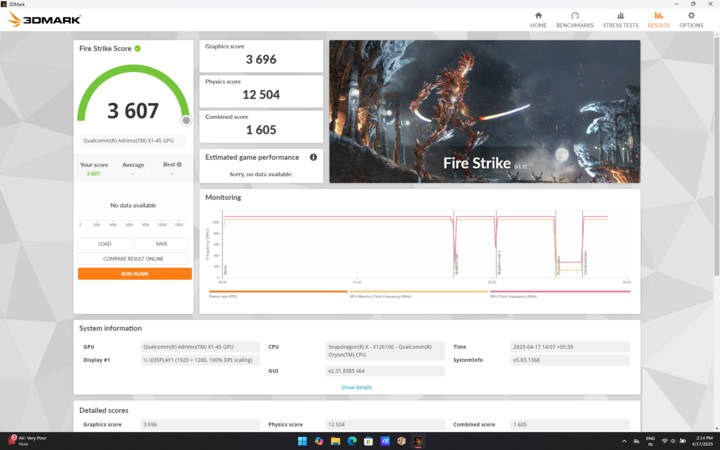Launch Microsoft Edge from taskbar
The image size is (720, 450).
(x=352, y=441)
